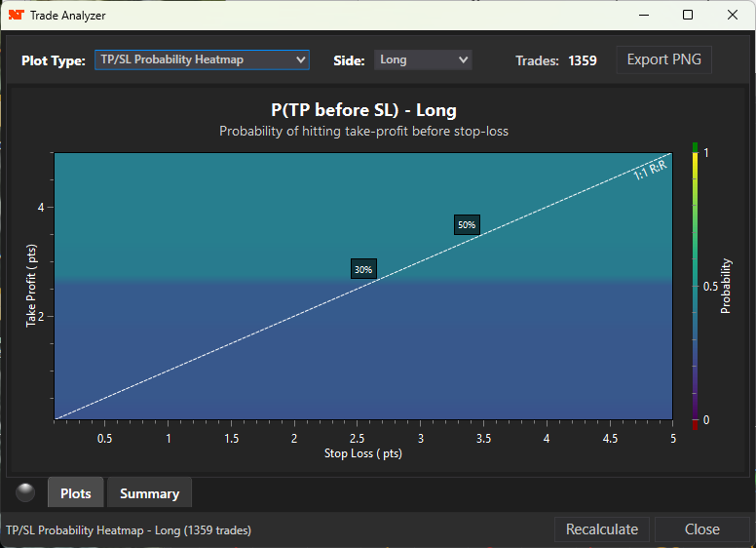Click the gray sphere icon beside Plots tab
The width and height of the screenshot is (756, 548).
pyautogui.click(x=25, y=492)
